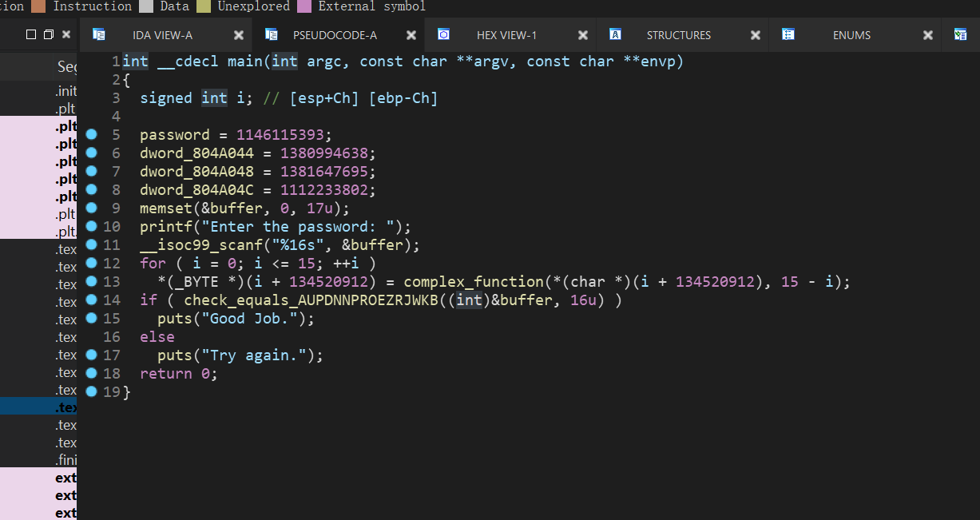
Task: Click the External symbol legend color swatch
Action: tap(304, 6)
